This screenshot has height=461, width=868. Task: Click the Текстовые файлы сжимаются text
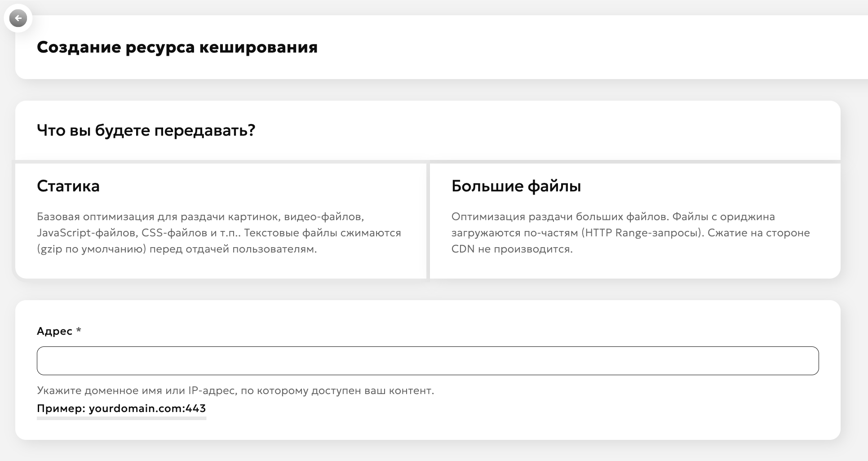point(323,233)
